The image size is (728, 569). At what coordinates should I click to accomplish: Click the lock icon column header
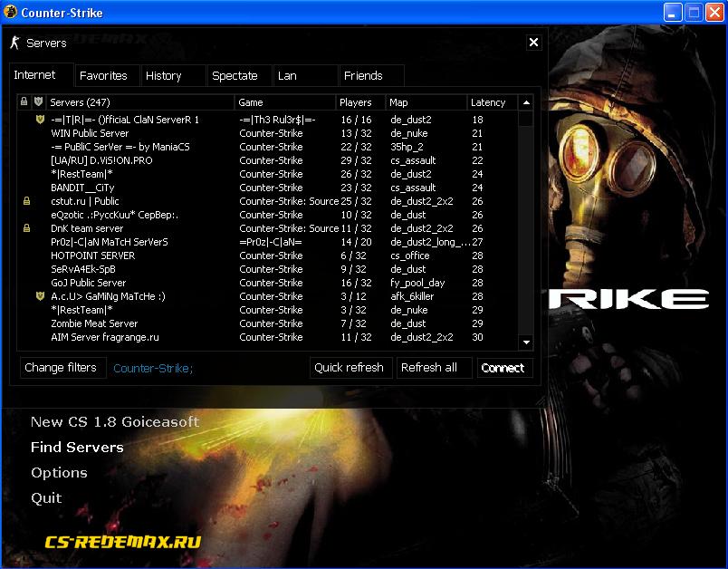pyautogui.click(x=24, y=101)
